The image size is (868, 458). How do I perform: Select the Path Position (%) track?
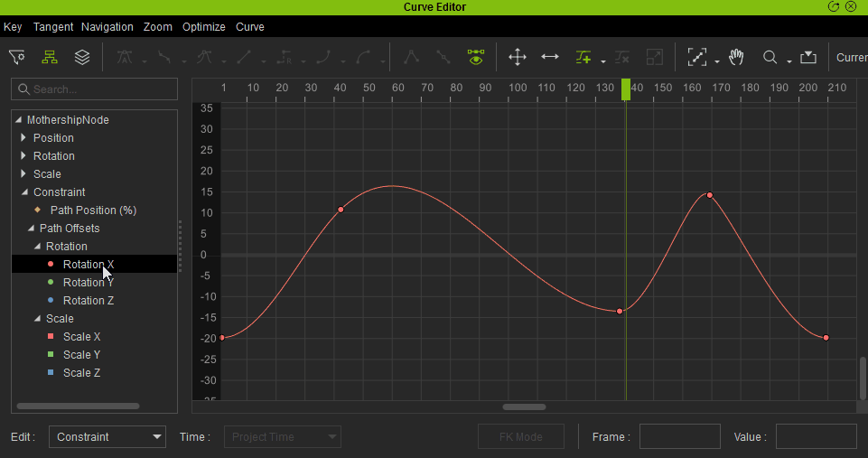point(93,210)
